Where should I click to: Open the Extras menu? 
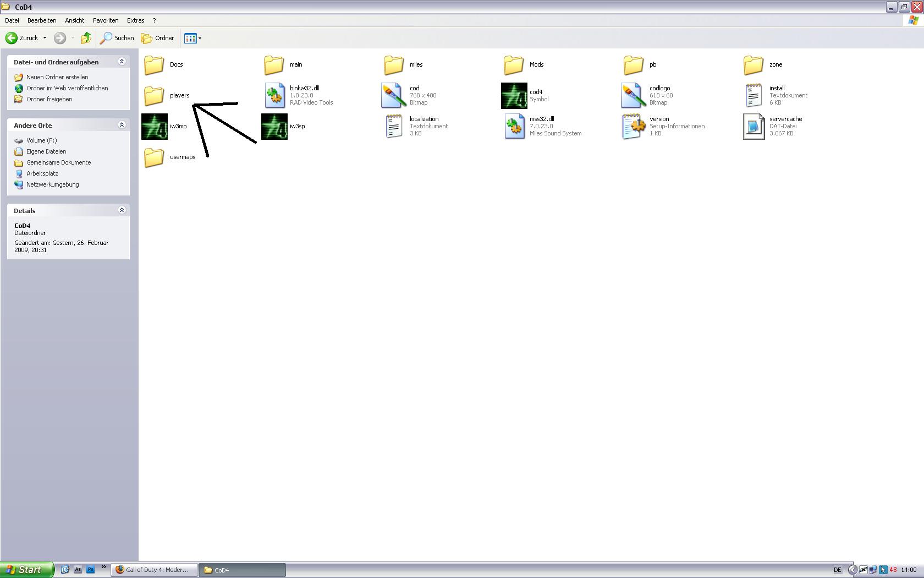135,20
